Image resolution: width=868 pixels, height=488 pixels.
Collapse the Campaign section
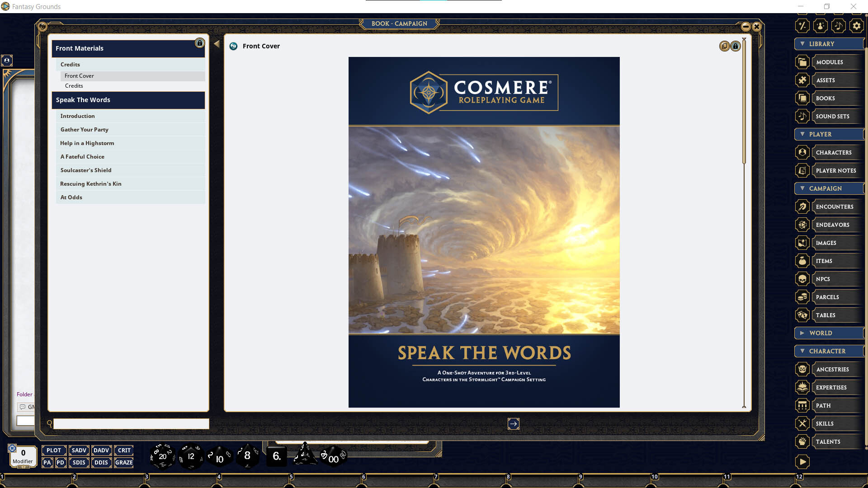coord(802,188)
